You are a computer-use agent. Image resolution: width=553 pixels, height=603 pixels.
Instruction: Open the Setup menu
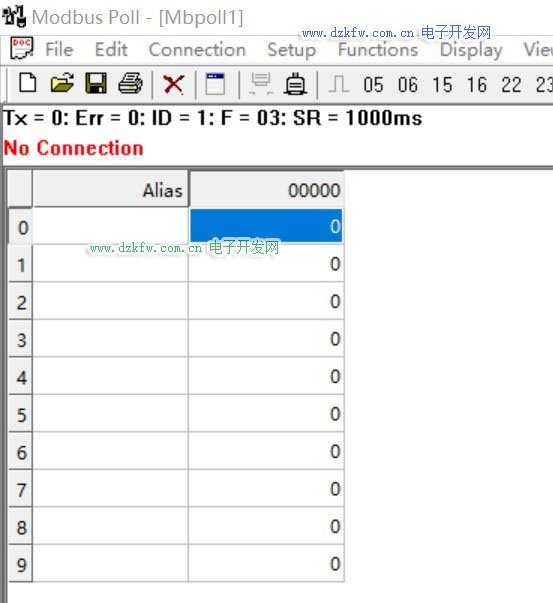292,50
